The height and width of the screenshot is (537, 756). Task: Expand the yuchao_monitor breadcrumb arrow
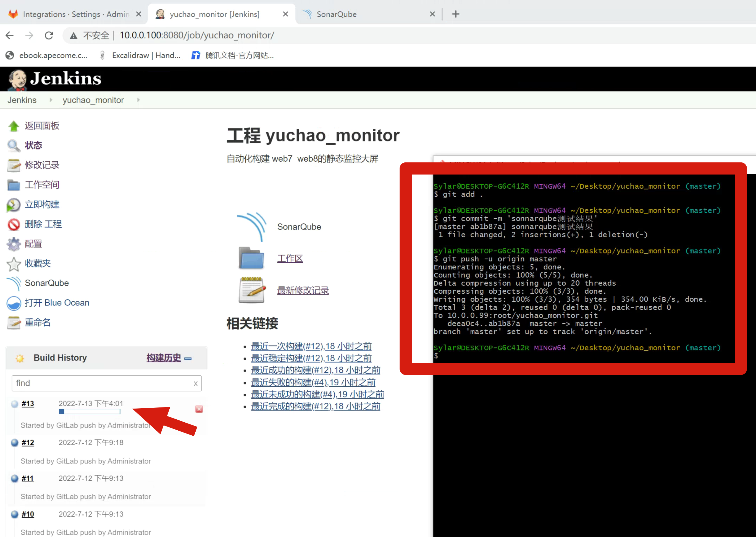click(x=138, y=100)
